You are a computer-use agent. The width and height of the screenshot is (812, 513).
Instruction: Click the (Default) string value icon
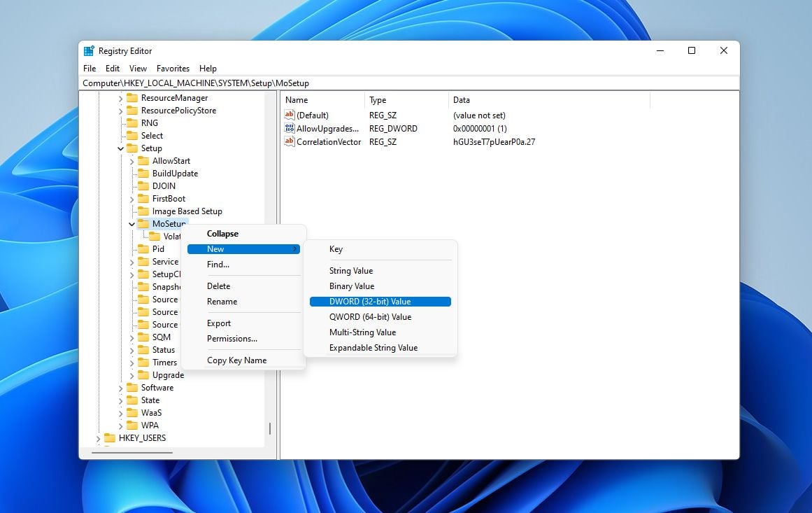pyautogui.click(x=290, y=115)
